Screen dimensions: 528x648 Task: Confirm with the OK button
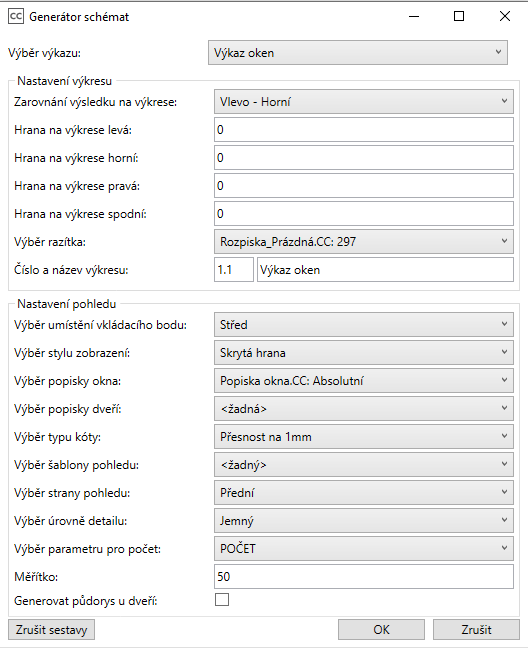(x=381, y=630)
